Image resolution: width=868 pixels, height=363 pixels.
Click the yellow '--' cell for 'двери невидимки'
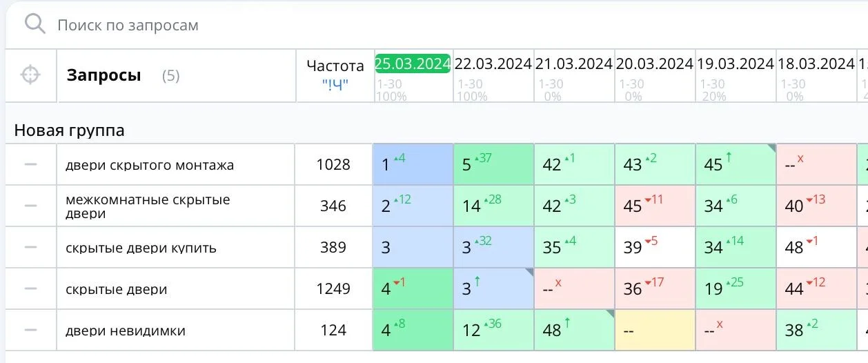[655, 330]
